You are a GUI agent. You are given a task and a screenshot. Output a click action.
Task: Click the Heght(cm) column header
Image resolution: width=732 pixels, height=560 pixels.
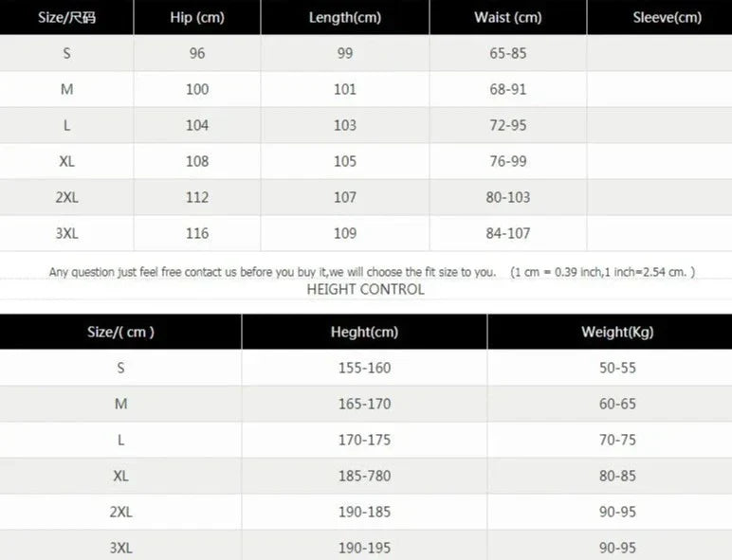(364, 332)
